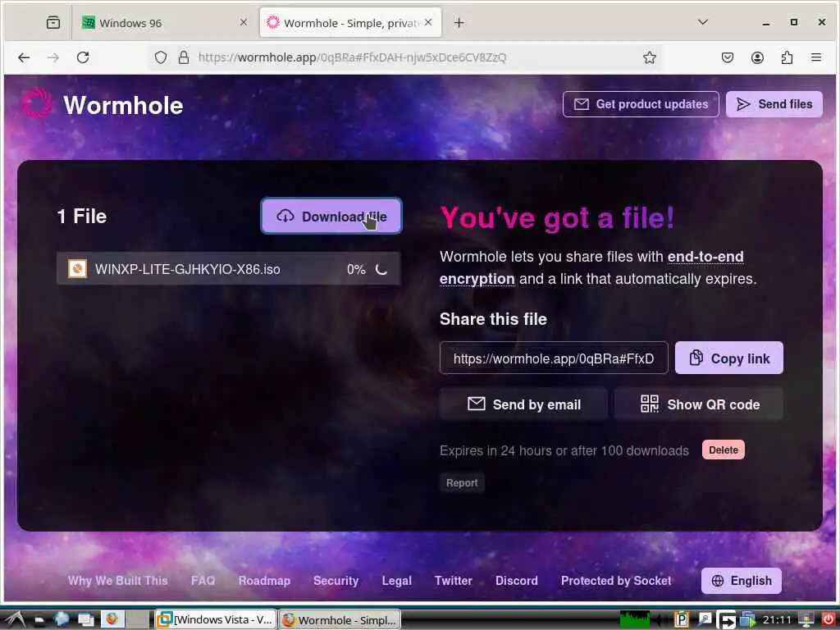This screenshot has height=630, width=840.
Task: Click the share link text field
Action: tap(554, 358)
